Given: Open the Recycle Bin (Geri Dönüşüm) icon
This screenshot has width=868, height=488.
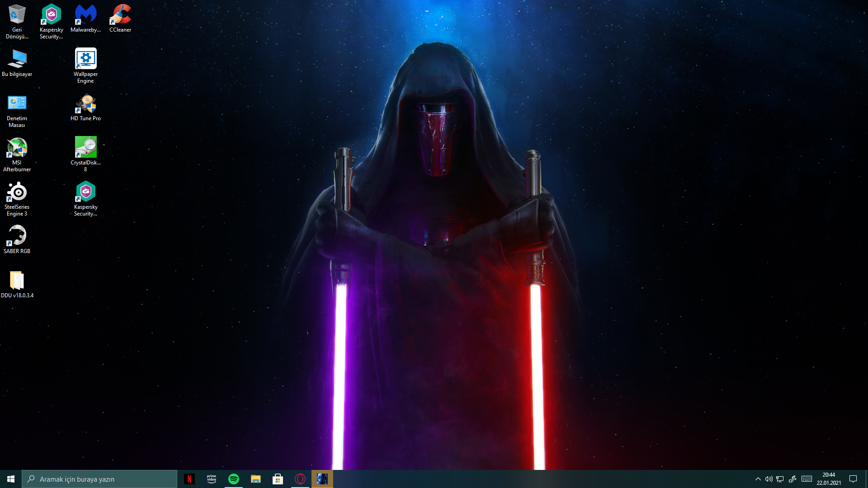Looking at the screenshot, I should pos(17,15).
